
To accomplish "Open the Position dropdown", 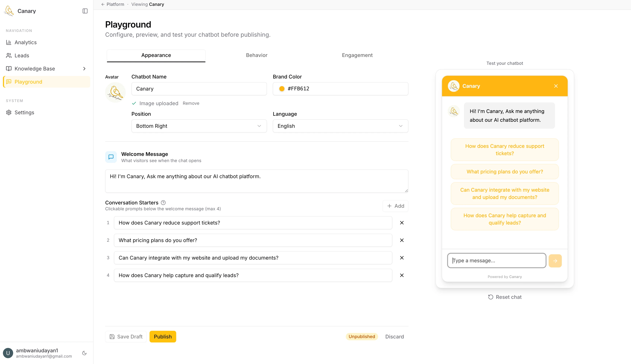I will pos(199,126).
